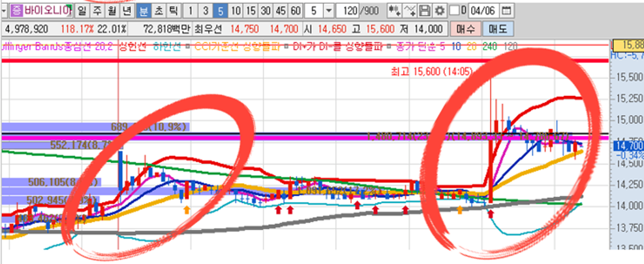Click the 하한선 legend label
The width and height of the screenshot is (644, 264).
coord(166,46)
